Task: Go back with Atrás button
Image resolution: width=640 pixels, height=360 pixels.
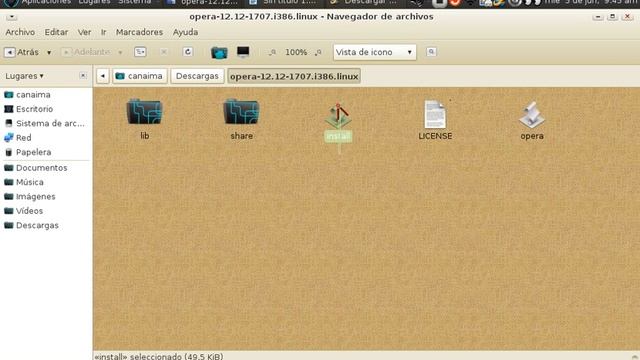Action: [22, 52]
